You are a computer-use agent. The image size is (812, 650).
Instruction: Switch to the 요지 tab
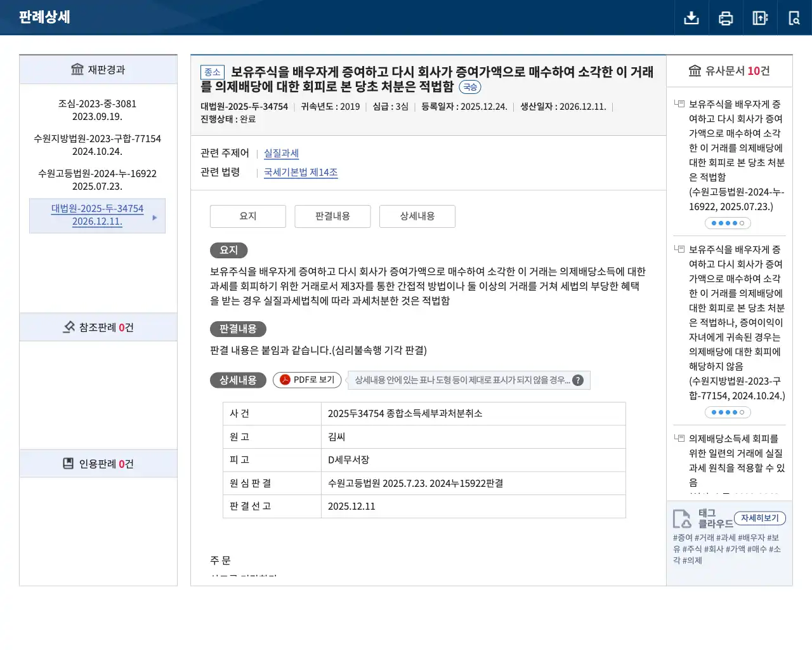[x=248, y=216]
